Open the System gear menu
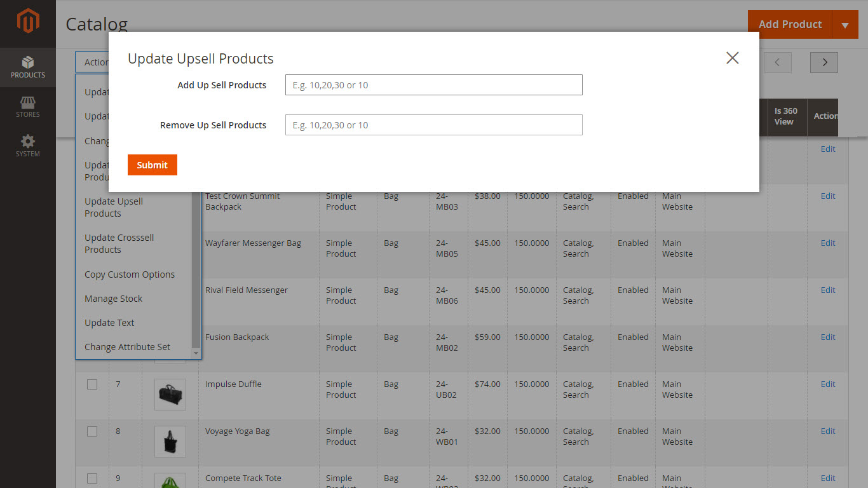The image size is (868, 488). (x=28, y=146)
